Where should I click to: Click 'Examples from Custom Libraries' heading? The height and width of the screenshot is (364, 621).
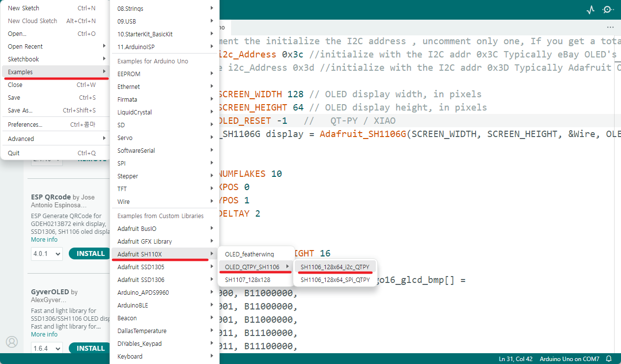coord(161,216)
